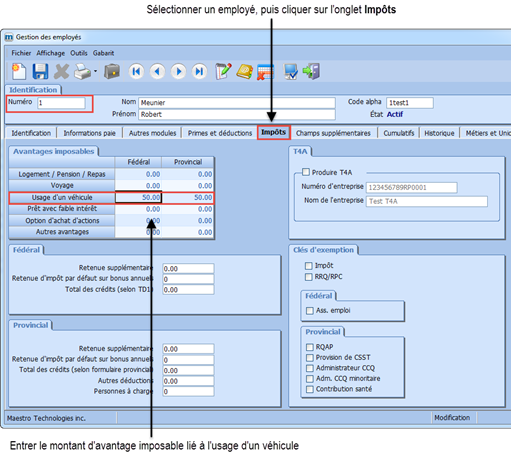
Task: Save employee with the floppy disk icon
Action: point(40,71)
